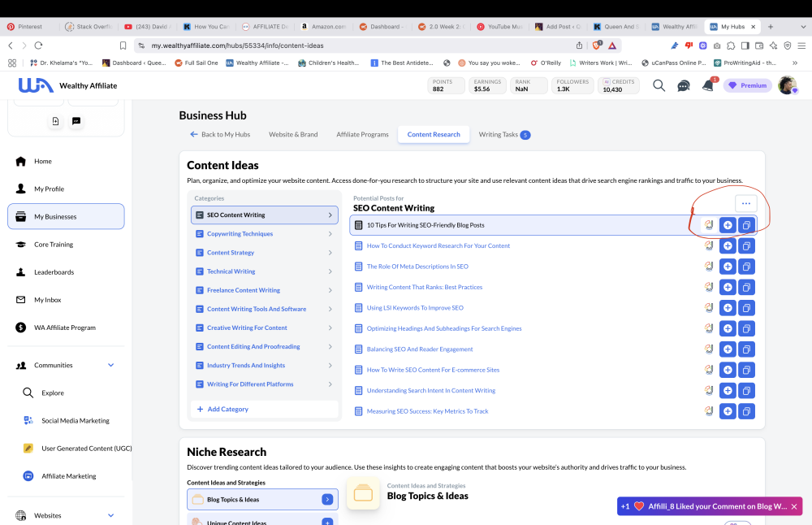Image resolution: width=812 pixels, height=525 pixels.
Task: Click the Premium badge button
Action: [x=747, y=85]
